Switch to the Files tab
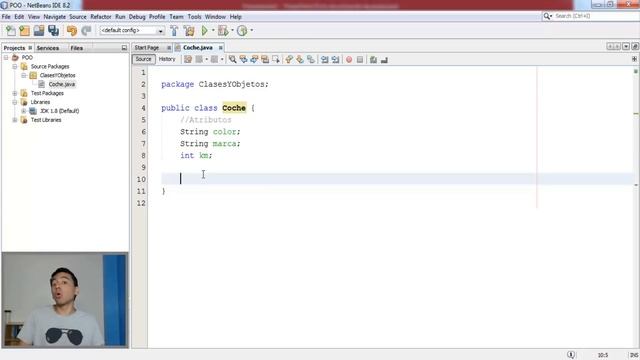The image size is (640, 360). pyautogui.click(x=77, y=48)
